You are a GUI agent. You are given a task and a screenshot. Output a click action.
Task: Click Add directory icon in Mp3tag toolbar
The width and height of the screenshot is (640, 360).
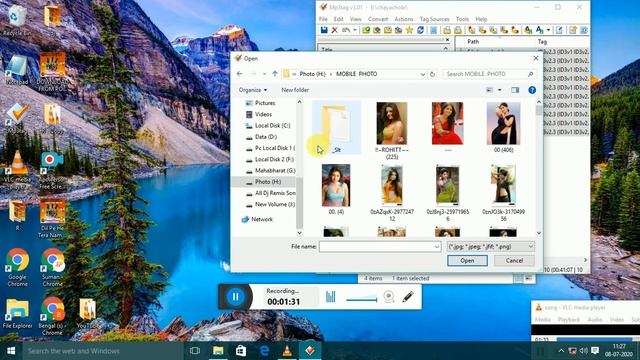point(377,30)
